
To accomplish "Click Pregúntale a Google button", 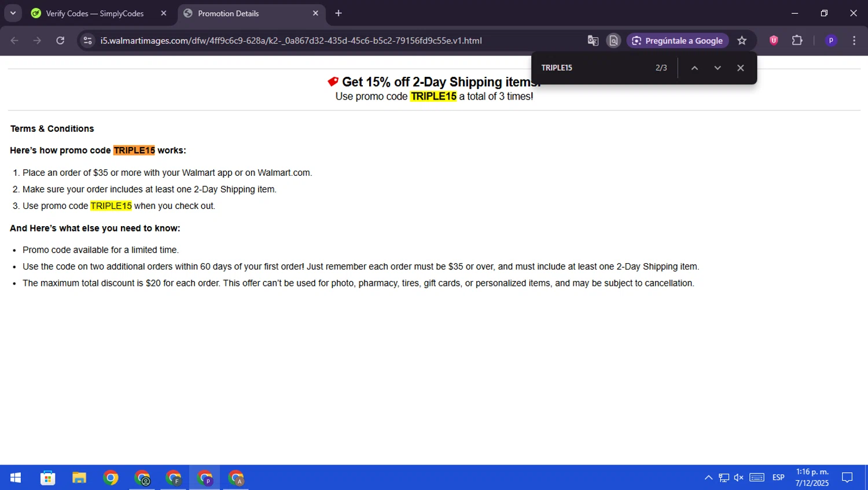I will [x=678, y=40].
